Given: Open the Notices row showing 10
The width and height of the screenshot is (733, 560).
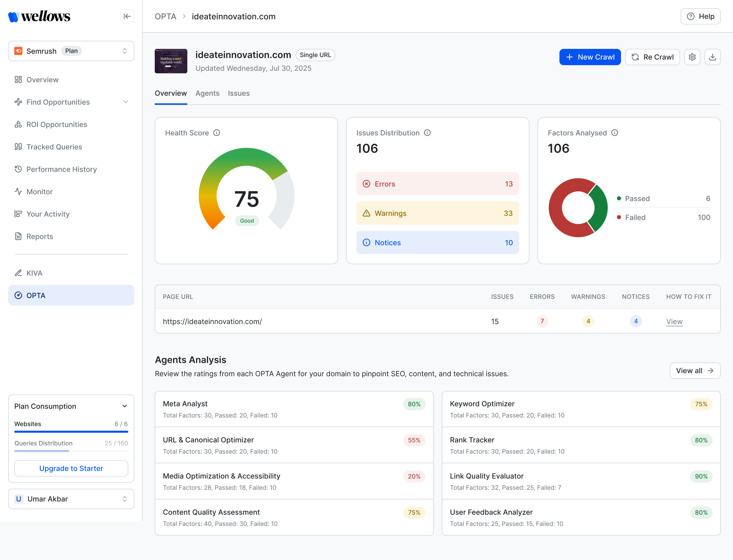Looking at the screenshot, I should click(x=437, y=242).
